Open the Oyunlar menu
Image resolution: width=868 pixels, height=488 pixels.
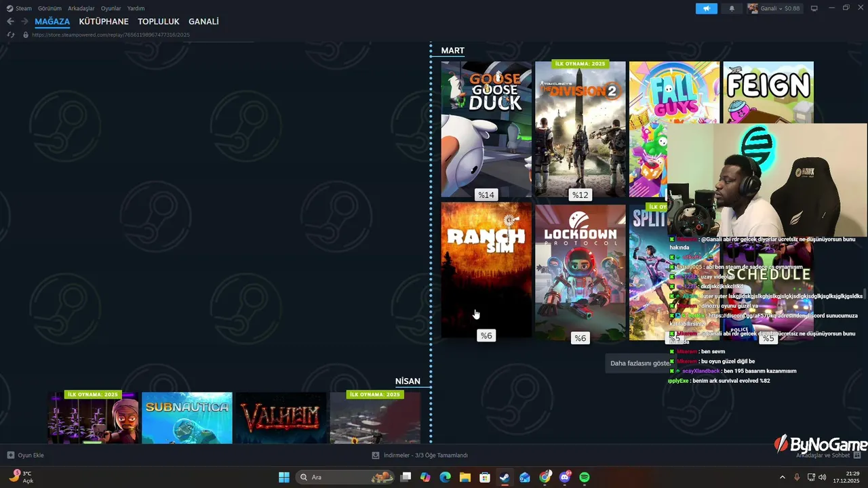click(x=111, y=8)
